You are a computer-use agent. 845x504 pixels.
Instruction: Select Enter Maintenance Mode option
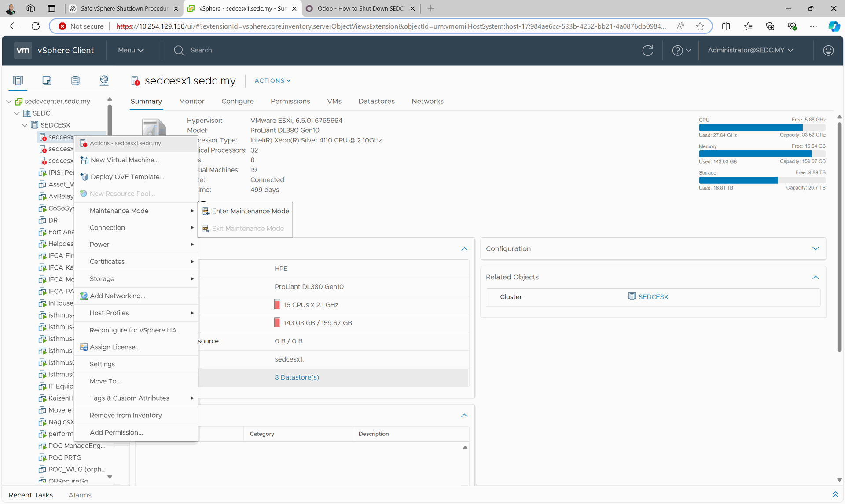[x=250, y=212]
